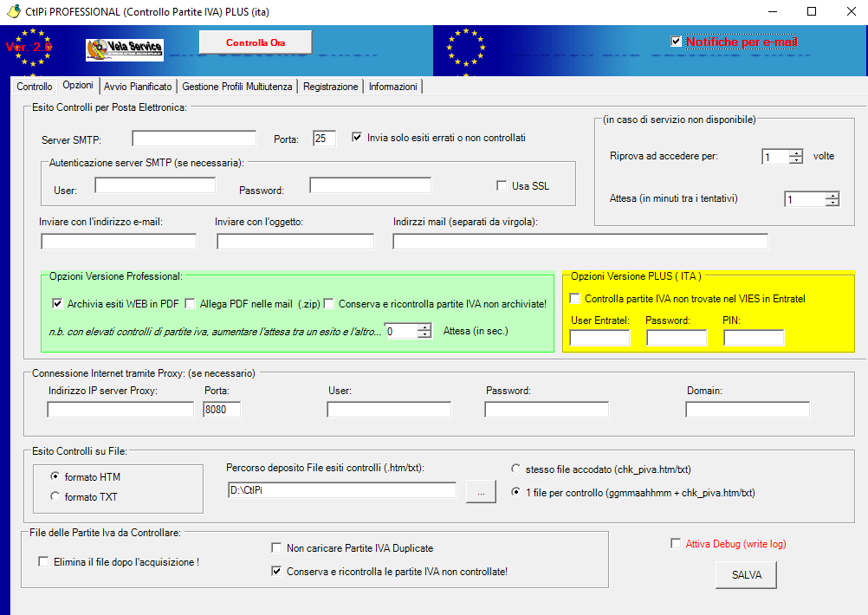Open the Avvio Pianificato tab
This screenshot has width=868, height=615.
coord(138,87)
